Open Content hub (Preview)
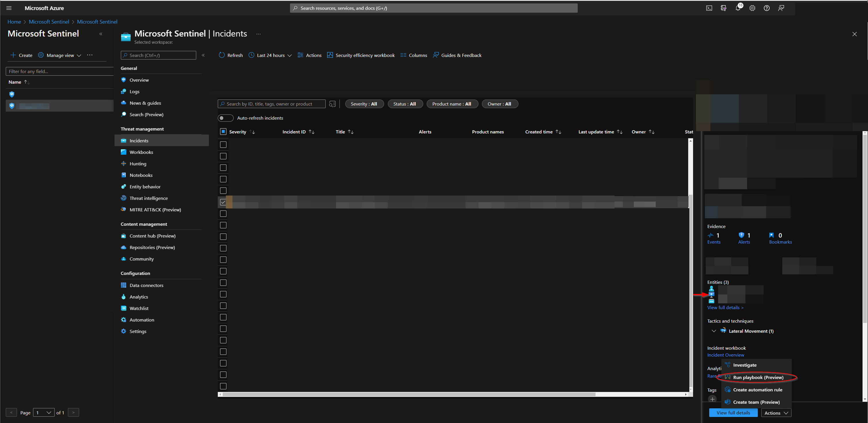Screen dimensions: 868x423 152,236
